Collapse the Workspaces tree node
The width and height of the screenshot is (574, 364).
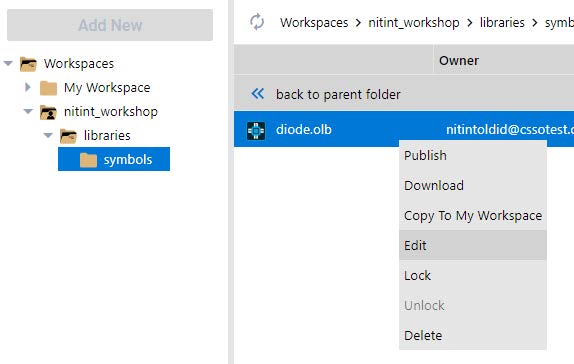[x=8, y=63]
